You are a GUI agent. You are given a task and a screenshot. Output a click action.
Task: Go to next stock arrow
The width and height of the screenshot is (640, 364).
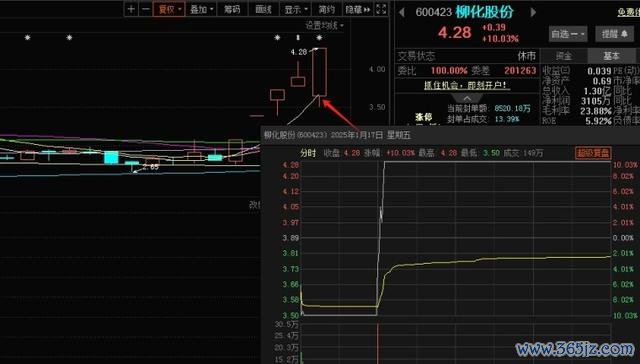coord(533,12)
